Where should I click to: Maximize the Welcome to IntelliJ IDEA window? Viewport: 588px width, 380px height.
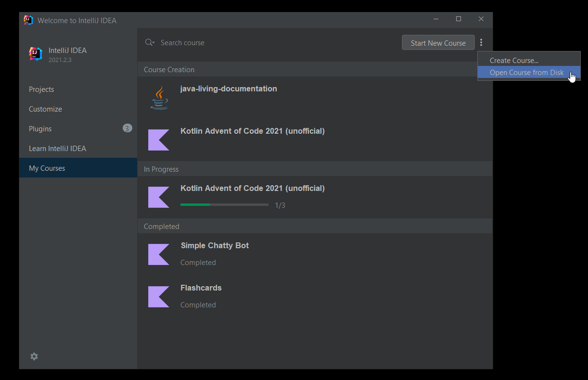(459, 19)
